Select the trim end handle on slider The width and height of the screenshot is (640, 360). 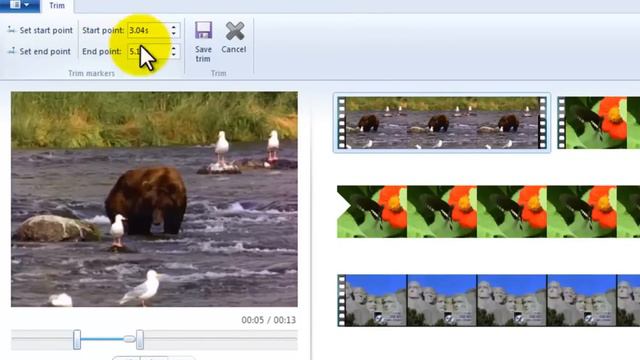coord(140,339)
